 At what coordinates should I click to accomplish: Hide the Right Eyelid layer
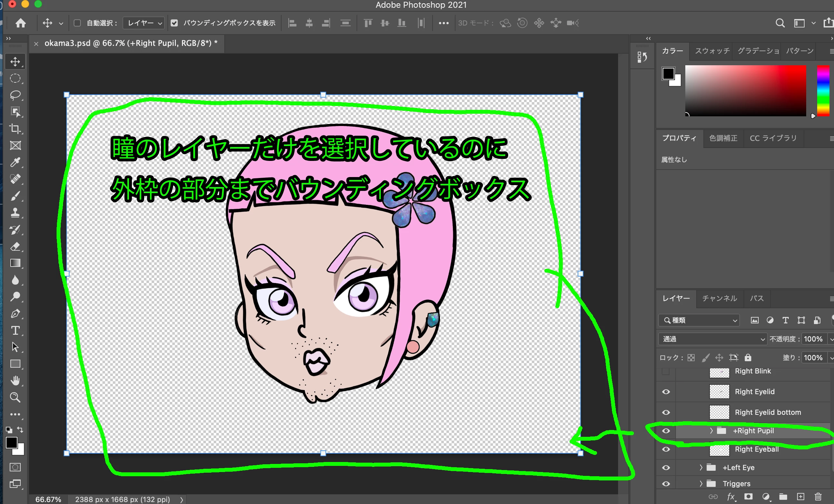666,392
